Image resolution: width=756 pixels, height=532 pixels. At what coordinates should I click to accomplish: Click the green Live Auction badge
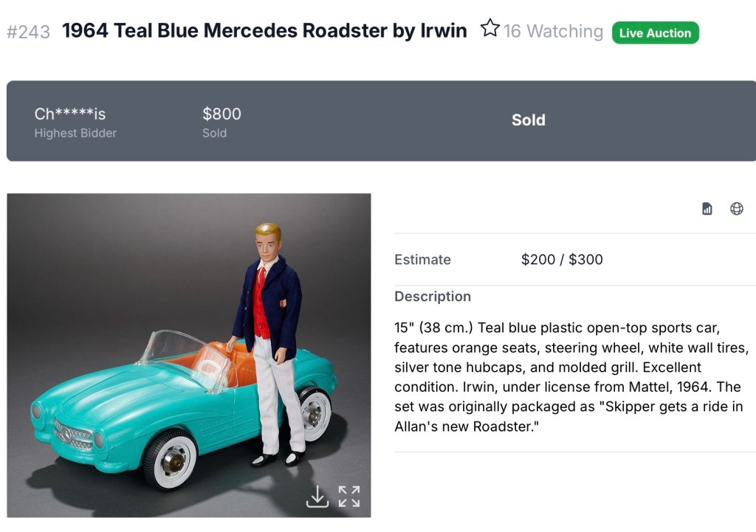(655, 32)
